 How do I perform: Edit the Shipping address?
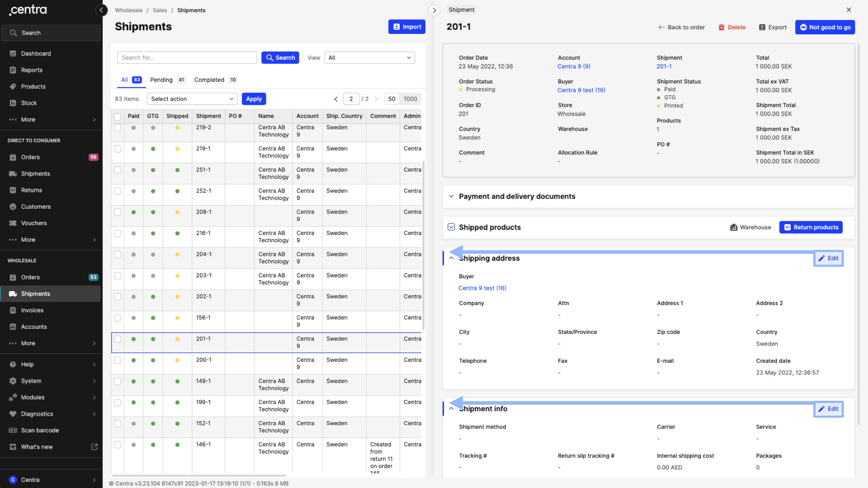click(828, 258)
